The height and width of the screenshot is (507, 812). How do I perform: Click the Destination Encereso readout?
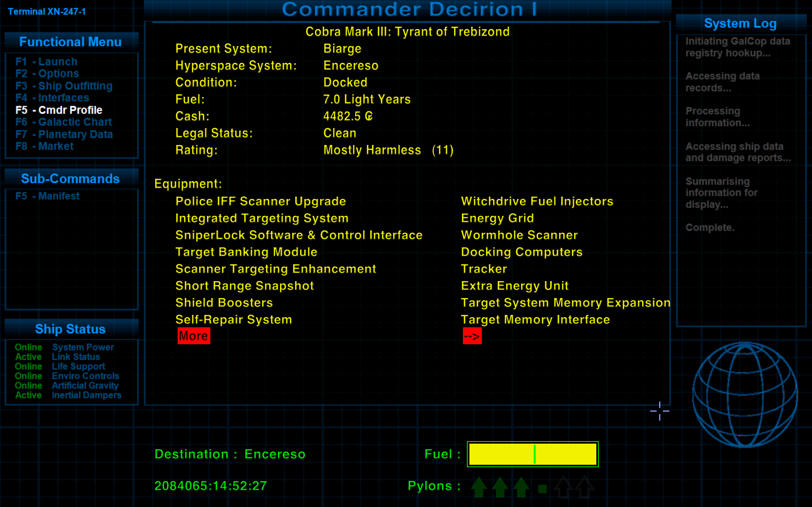click(x=230, y=454)
